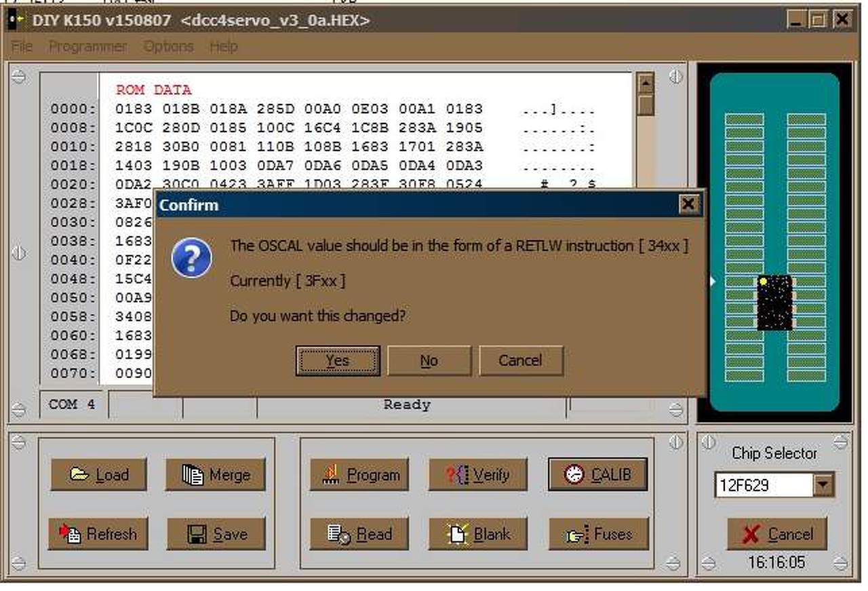Load a HEX file with the Load button
Viewport: 868px width, 591px height.
pyautogui.click(x=98, y=474)
